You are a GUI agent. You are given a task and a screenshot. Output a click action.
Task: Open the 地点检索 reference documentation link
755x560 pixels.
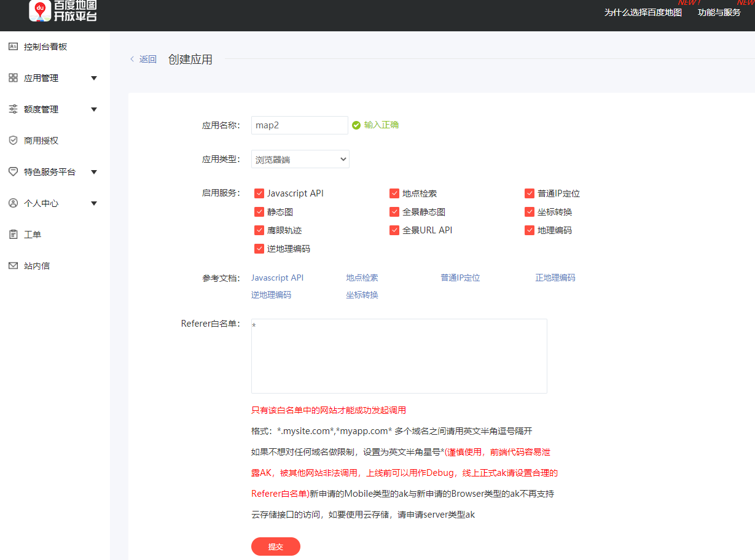coord(362,277)
